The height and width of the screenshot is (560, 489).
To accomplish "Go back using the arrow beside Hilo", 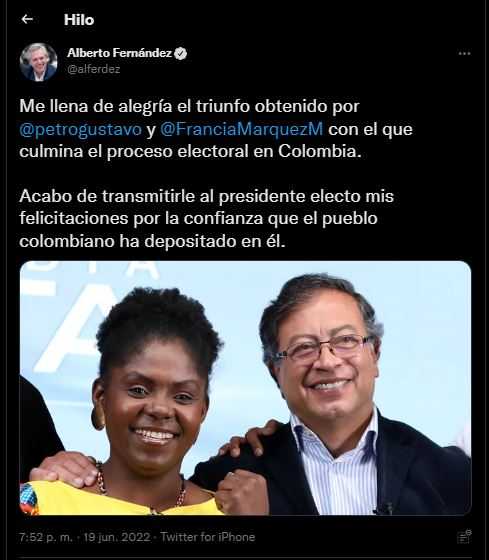I will pos(27,19).
